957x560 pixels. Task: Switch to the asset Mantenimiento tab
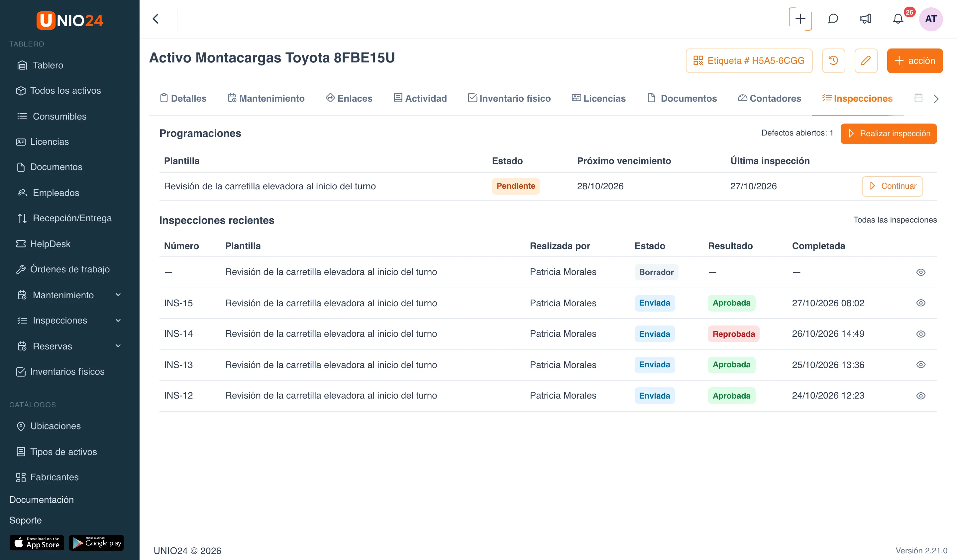pyautogui.click(x=266, y=98)
